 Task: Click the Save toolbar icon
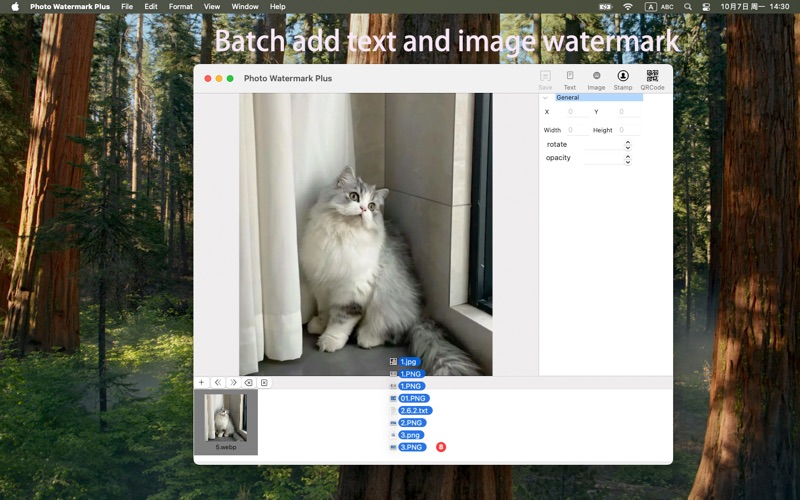pyautogui.click(x=545, y=80)
